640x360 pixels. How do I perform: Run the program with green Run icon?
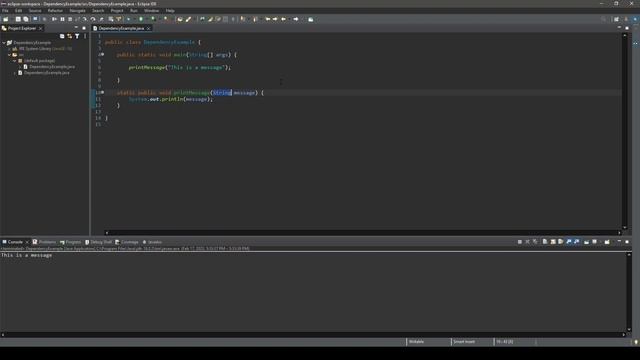pyautogui.click(x=141, y=19)
